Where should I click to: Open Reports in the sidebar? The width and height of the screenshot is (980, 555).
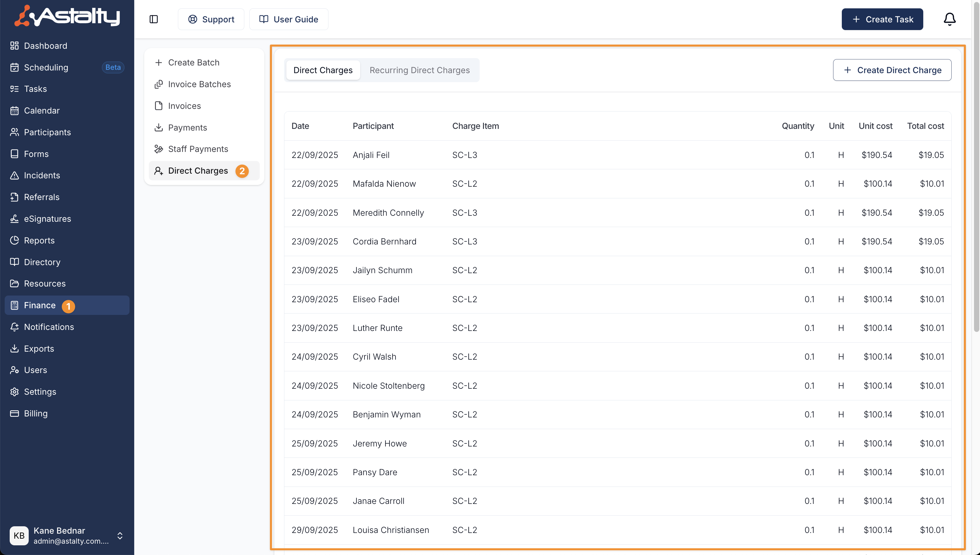[x=39, y=240]
